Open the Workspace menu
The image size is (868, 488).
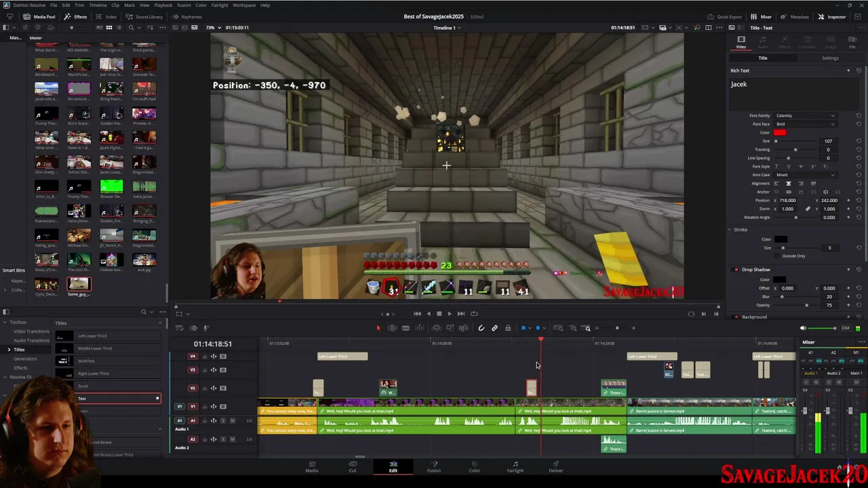(244, 5)
